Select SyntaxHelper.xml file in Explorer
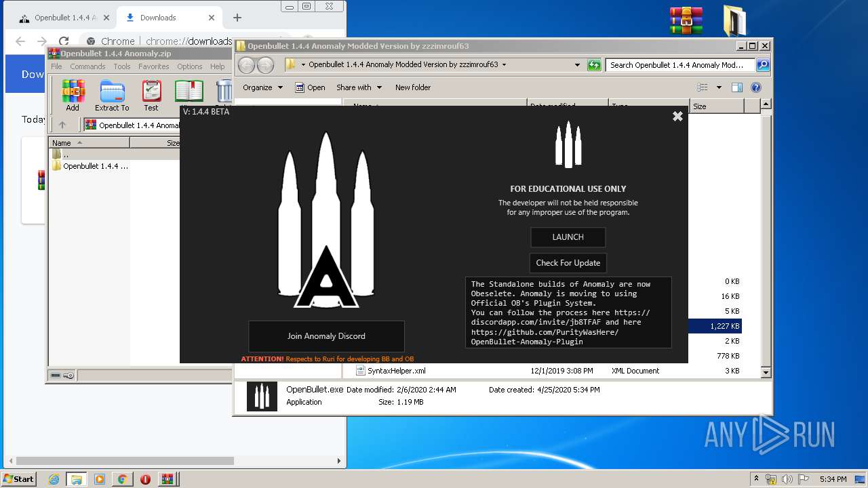 (397, 371)
